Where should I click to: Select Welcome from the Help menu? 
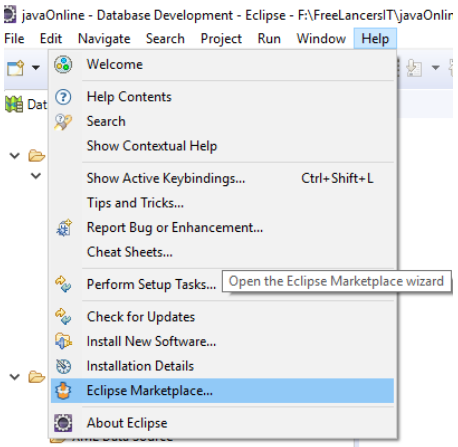click(x=222, y=64)
